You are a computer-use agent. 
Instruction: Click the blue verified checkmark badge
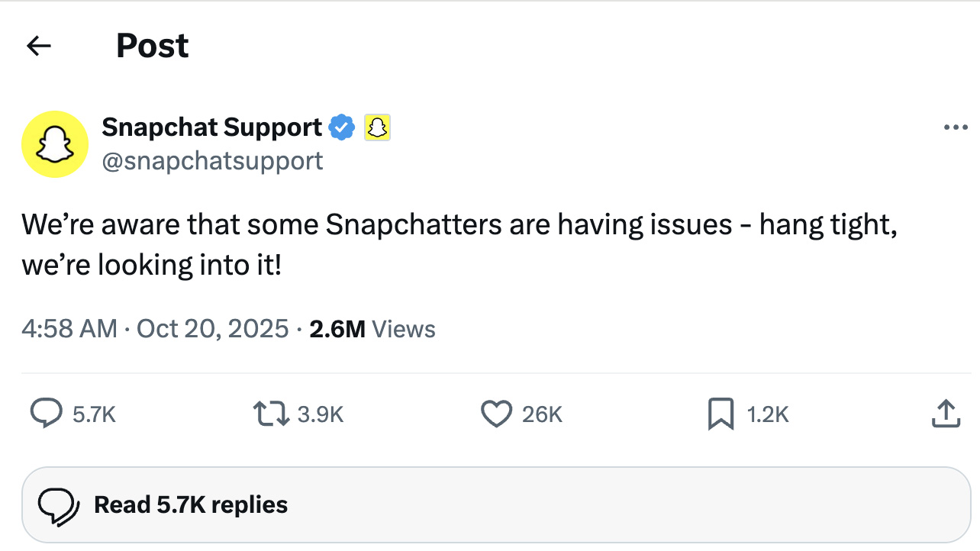[342, 127]
